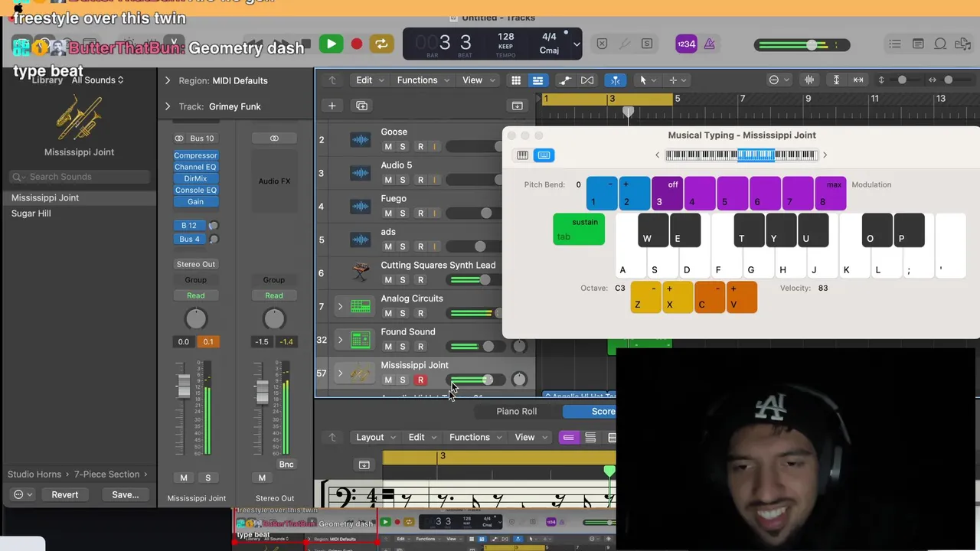Click Bnc button on Stereo Out strip

click(x=286, y=464)
